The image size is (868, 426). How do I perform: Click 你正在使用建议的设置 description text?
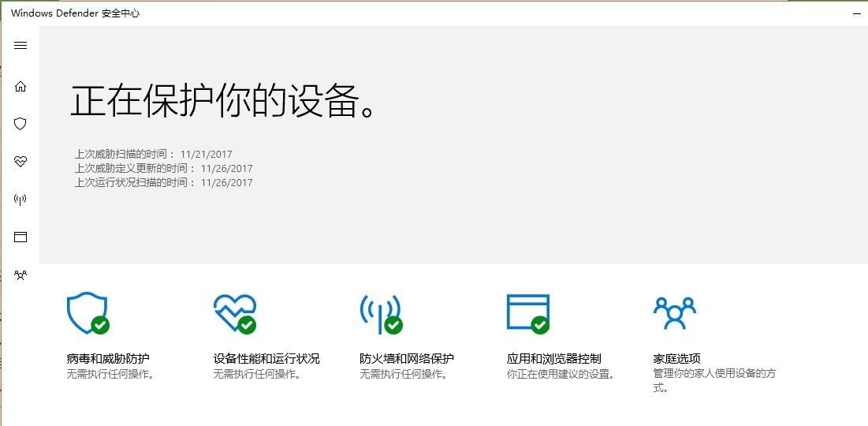[x=561, y=374]
